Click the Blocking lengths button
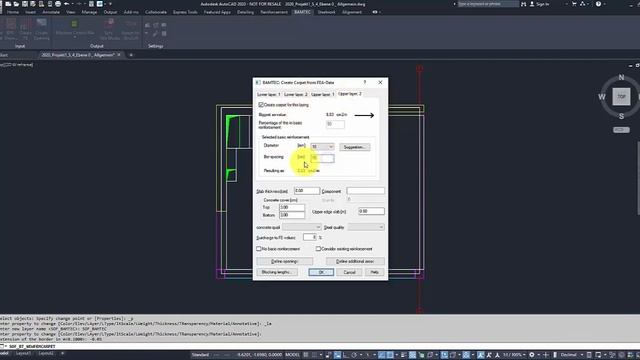Viewport: 640px width, 360px height. point(277,272)
